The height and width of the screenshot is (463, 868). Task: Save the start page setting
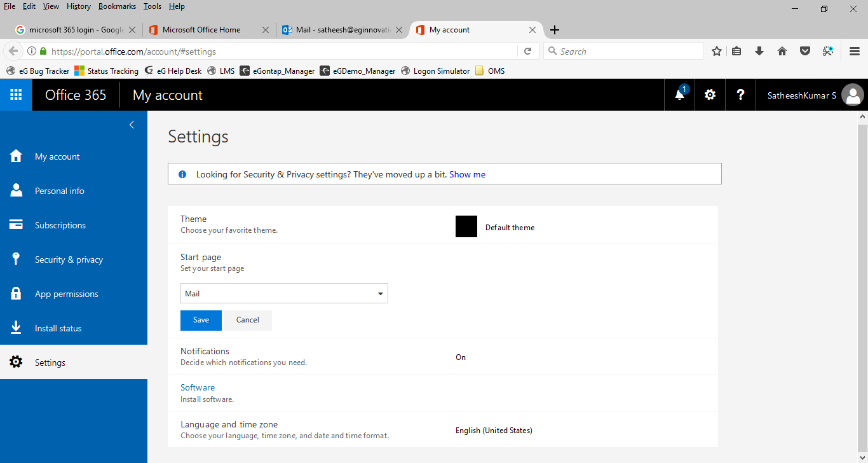pos(201,320)
